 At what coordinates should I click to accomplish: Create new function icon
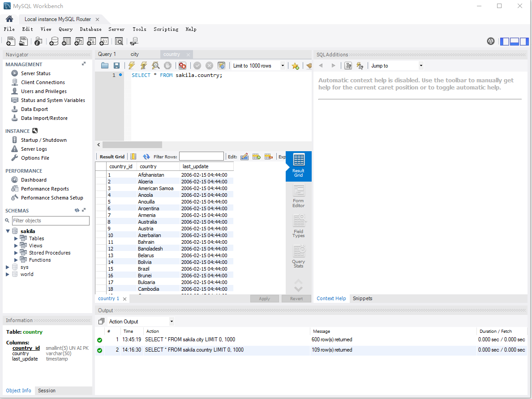click(x=104, y=41)
